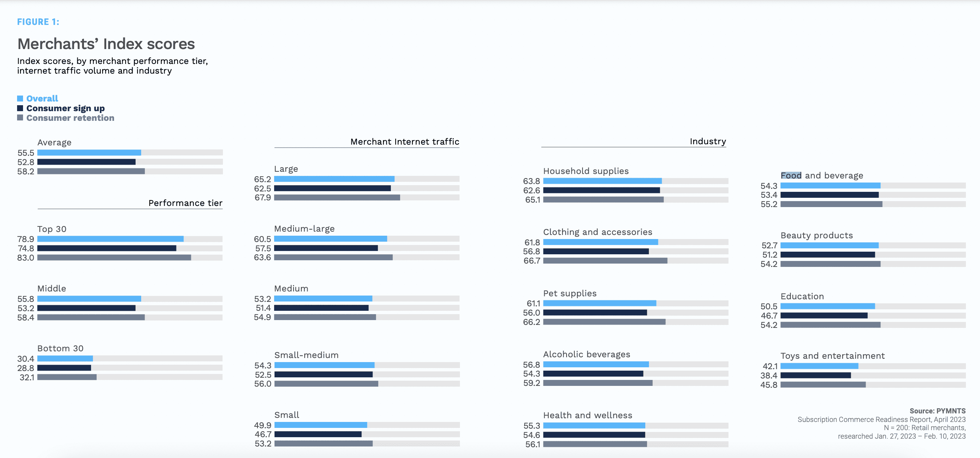Select the Overall legend label

[x=42, y=99]
